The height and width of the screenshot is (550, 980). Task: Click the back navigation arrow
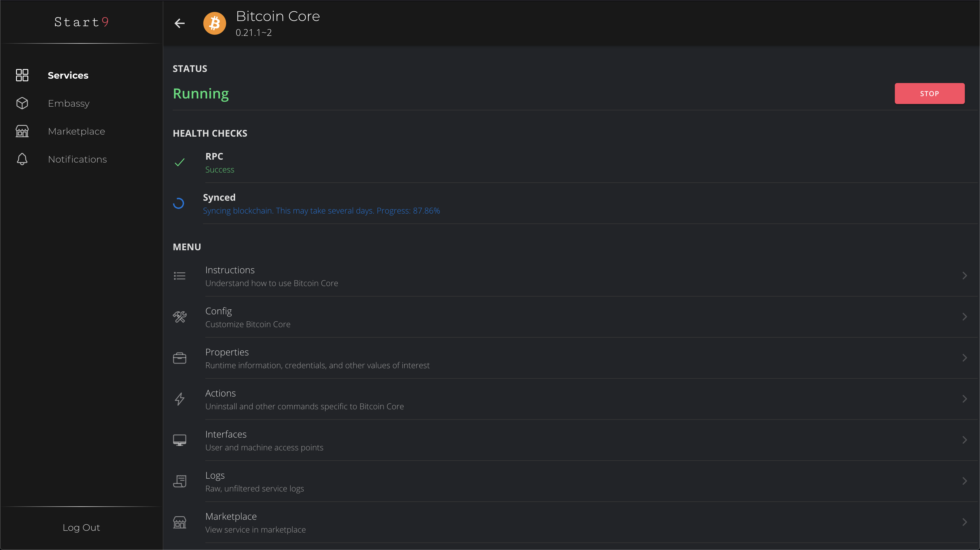179,23
